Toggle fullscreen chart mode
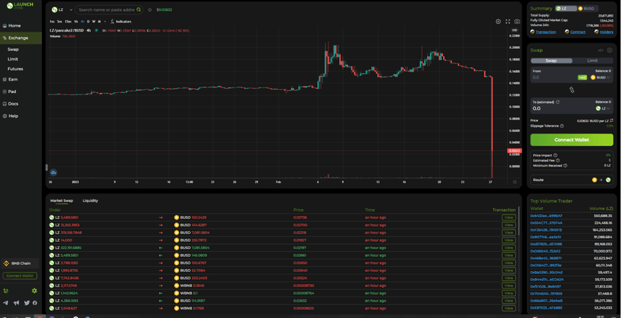Screen dimensions: 644x318 click(x=508, y=21)
